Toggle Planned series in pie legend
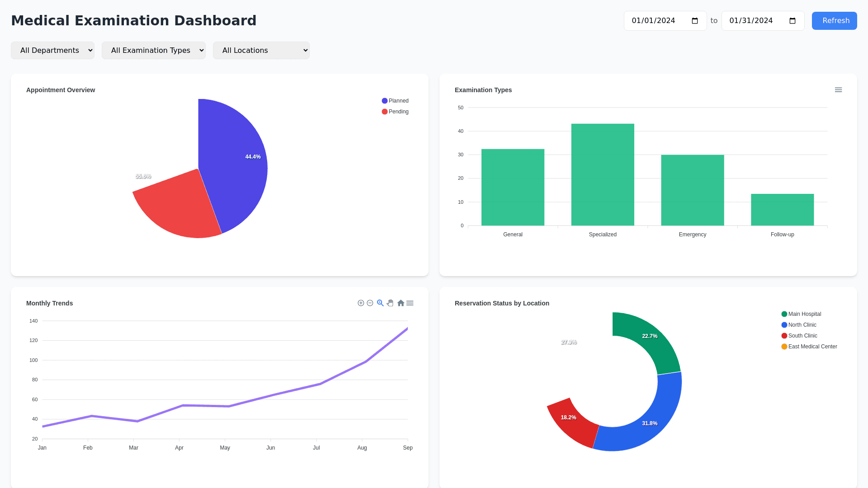This screenshot has width=868, height=488. [x=398, y=101]
